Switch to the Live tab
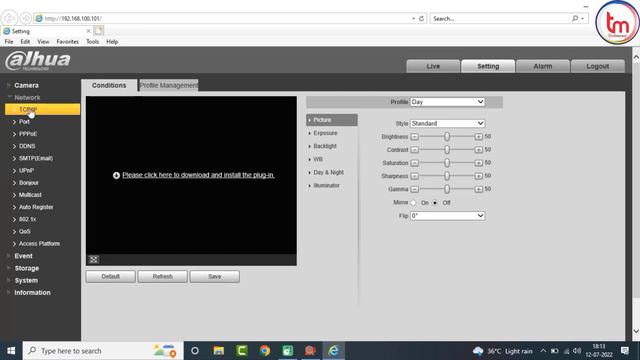 click(x=433, y=66)
